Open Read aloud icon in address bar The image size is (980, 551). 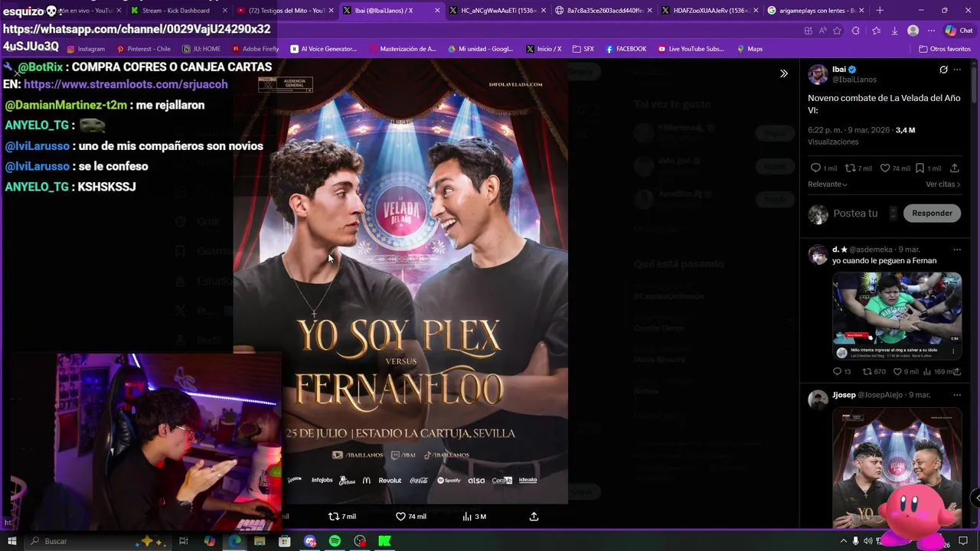click(822, 31)
